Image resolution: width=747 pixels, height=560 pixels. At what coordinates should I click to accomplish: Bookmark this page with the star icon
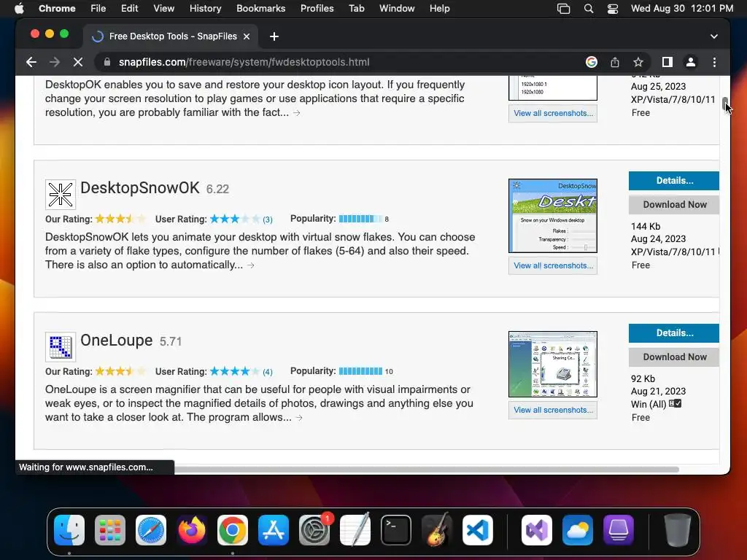click(x=638, y=62)
